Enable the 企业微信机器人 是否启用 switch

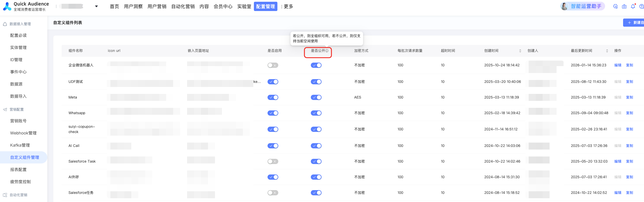(273, 65)
